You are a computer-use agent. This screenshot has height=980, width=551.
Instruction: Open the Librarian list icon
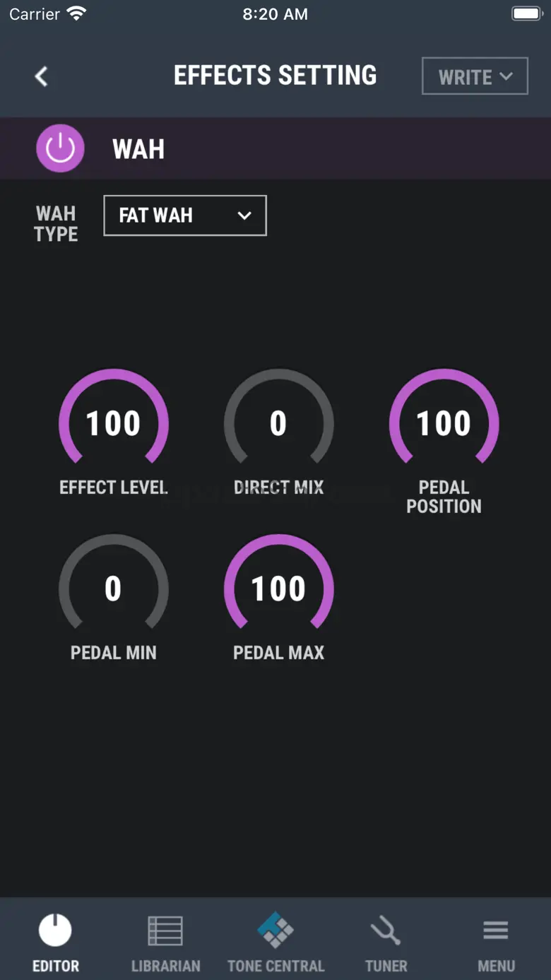[165, 931]
